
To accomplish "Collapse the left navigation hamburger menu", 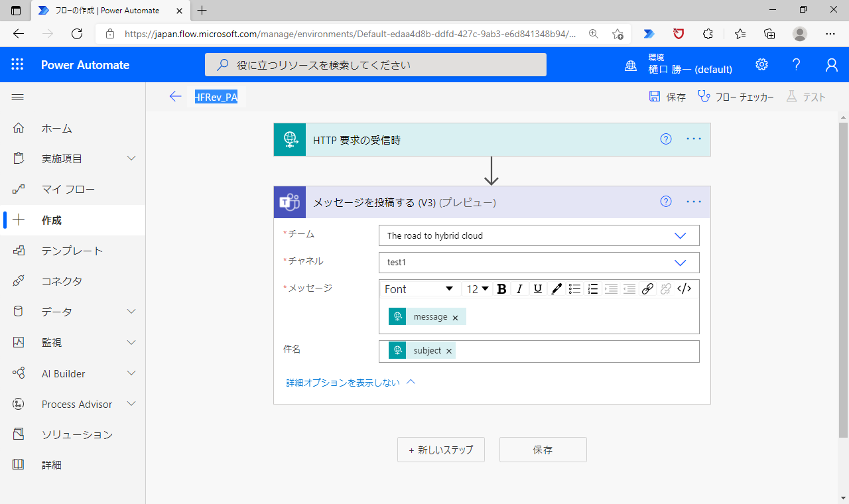I will tap(18, 97).
